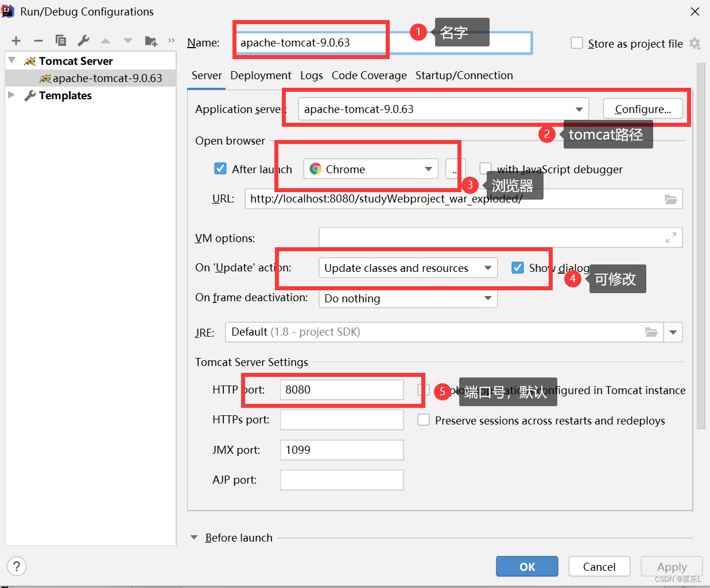The height and width of the screenshot is (588, 710).
Task: Click the Tomcat Server cat icon
Action: point(30,61)
